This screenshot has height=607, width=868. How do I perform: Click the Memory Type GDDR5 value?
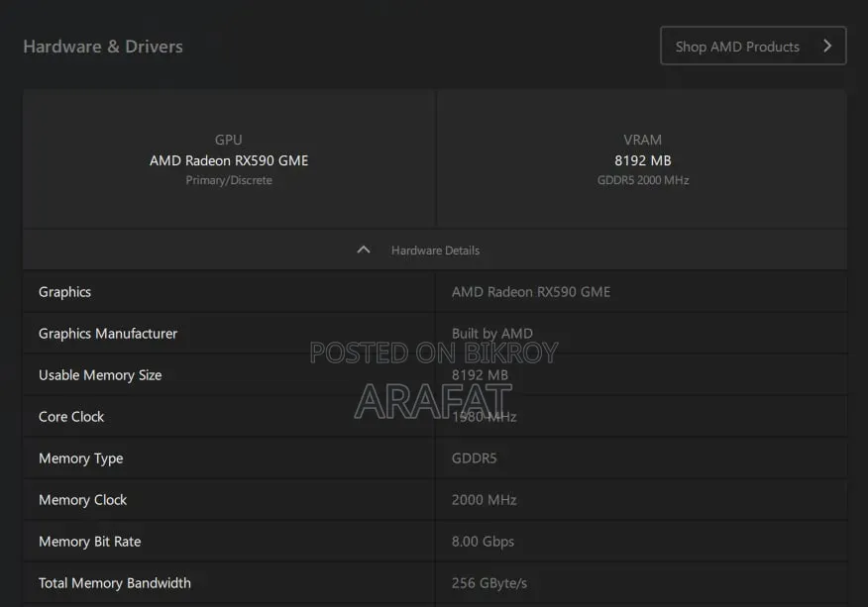click(475, 458)
